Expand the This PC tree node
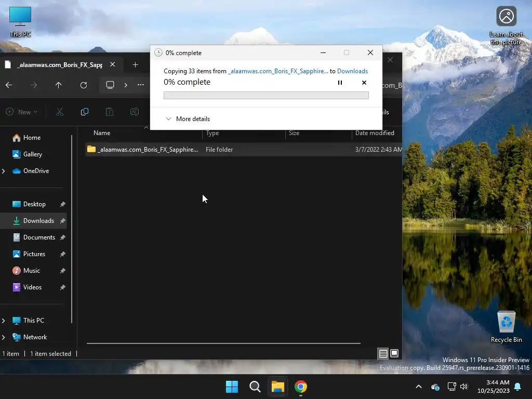Image resolution: width=532 pixels, height=399 pixels. [x=4, y=321]
